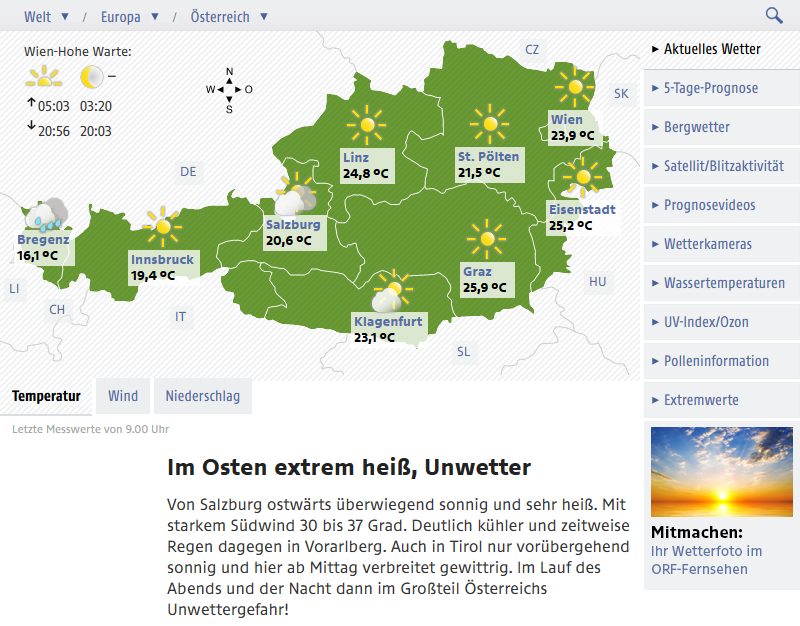The width and height of the screenshot is (800, 626).
Task: Show the Temperatur tab
Action: tap(46, 396)
